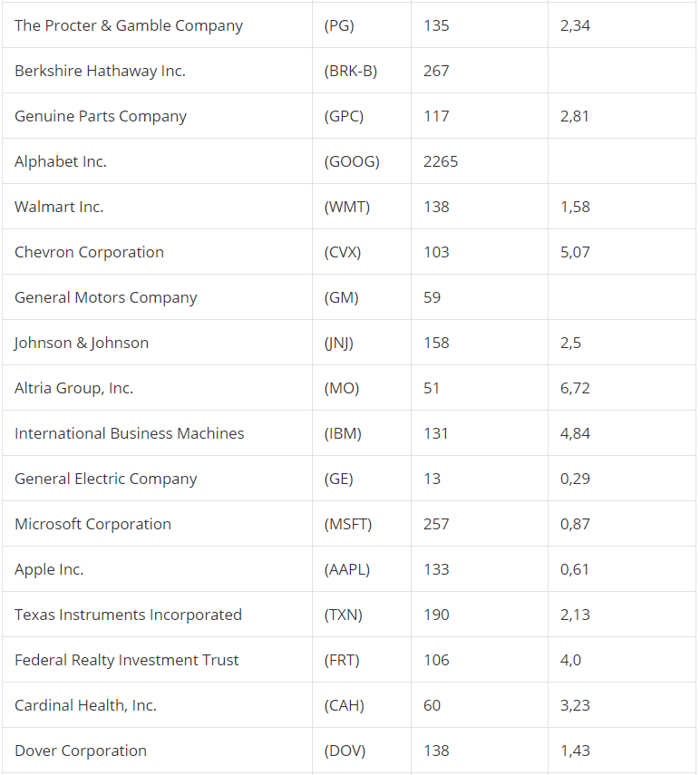The image size is (700, 775).
Task: Select Genuine Parts Company name cell
Action: coord(157,116)
